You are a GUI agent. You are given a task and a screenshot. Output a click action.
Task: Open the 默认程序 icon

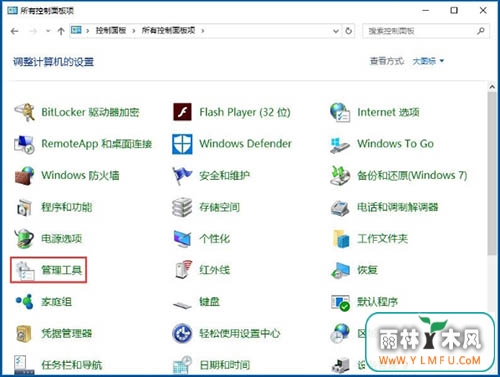340,302
